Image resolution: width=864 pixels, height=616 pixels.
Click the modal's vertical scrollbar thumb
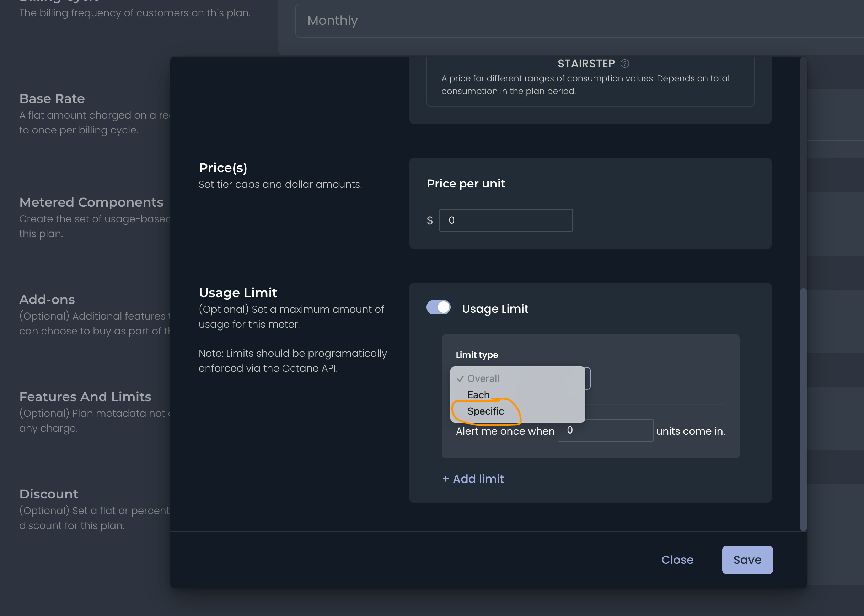[x=803, y=410]
